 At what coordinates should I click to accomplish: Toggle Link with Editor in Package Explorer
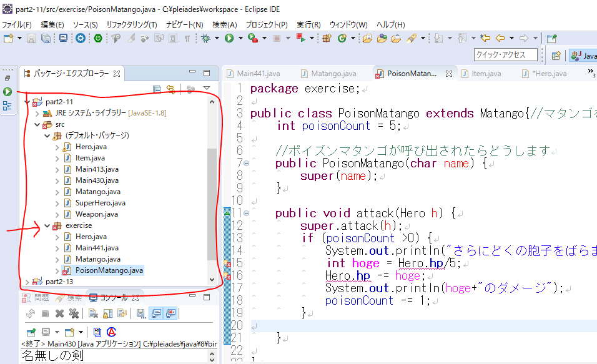click(x=170, y=89)
